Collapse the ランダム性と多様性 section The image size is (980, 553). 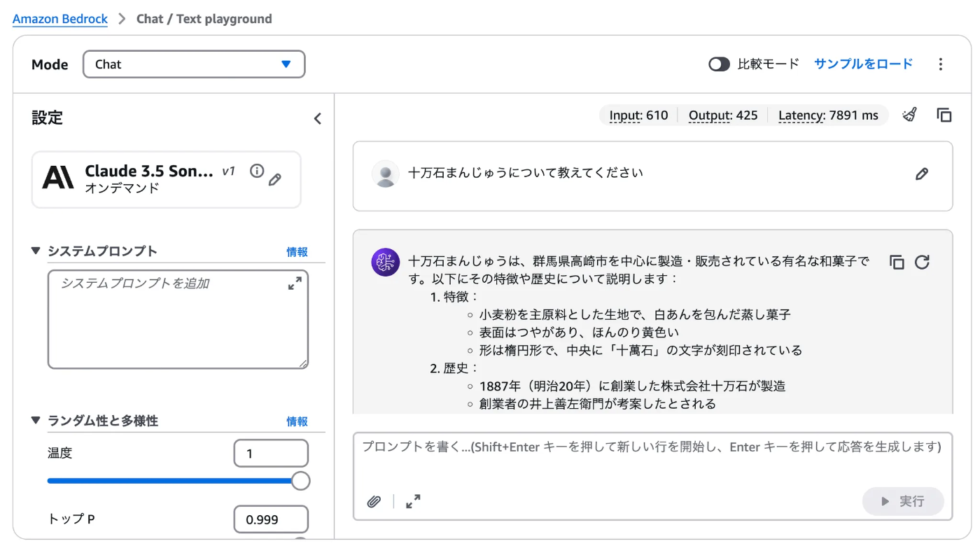[36, 420]
